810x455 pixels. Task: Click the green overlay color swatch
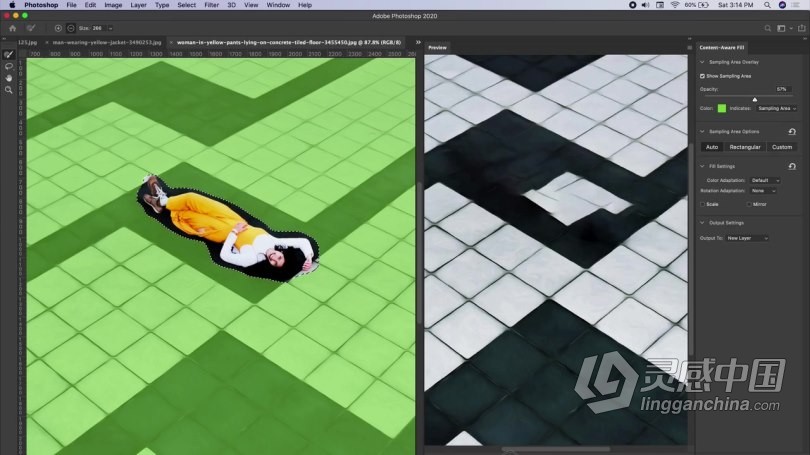pos(721,108)
